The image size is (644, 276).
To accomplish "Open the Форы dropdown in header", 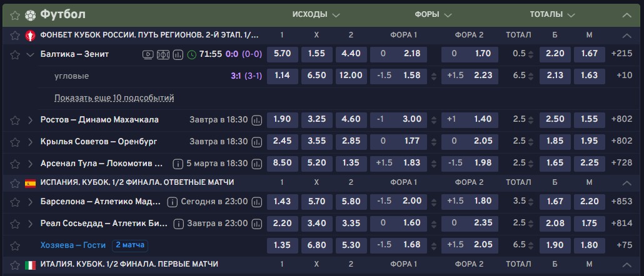I will tap(433, 14).
